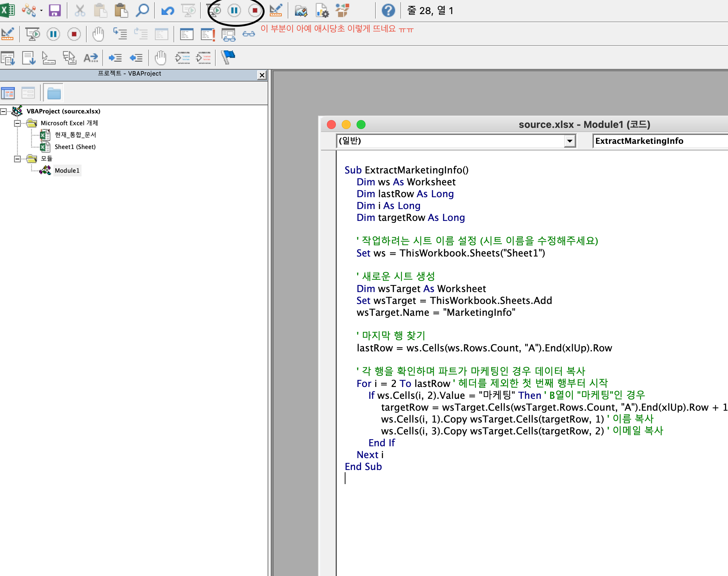Image resolution: width=728 pixels, height=576 pixels.
Task: Click List Properties/Methods icon in third row
Action: click(8, 58)
